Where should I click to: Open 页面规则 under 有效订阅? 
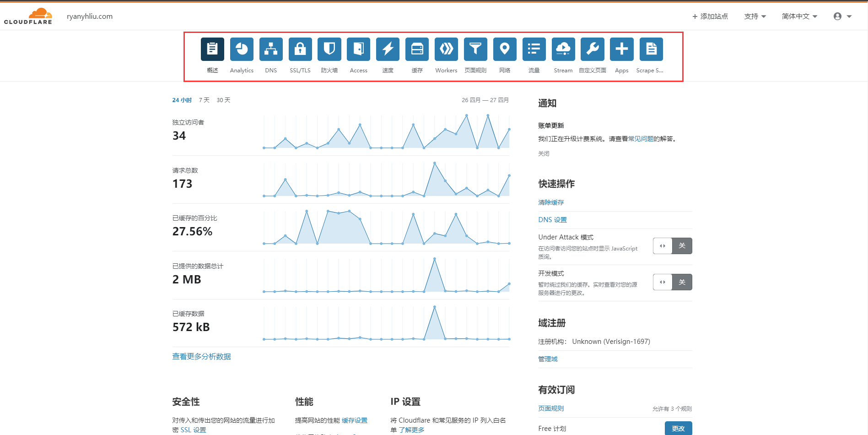click(x=551, y=408)
